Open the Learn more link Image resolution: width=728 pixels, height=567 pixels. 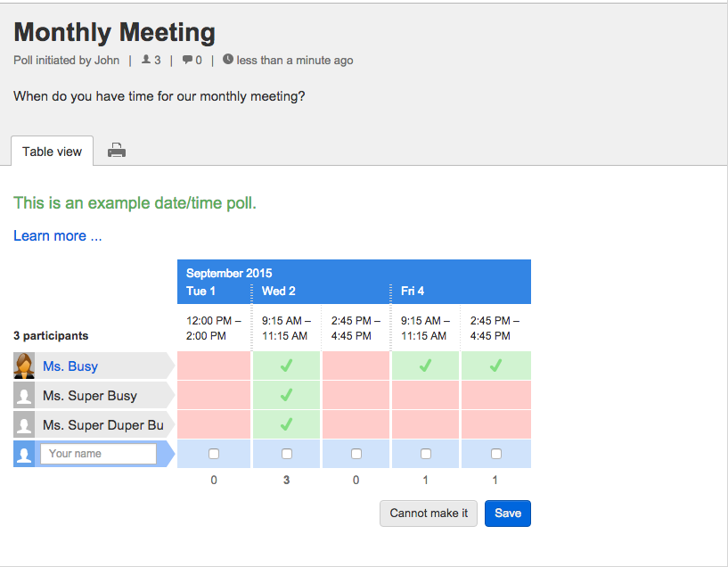pos(58,235)
